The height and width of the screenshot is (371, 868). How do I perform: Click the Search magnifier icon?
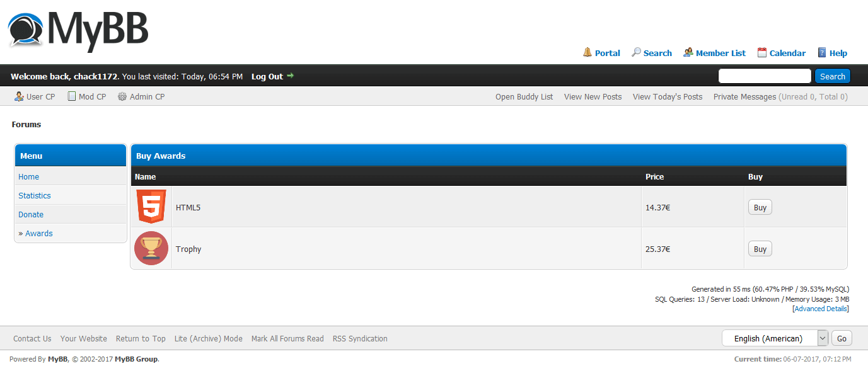tap(636, 52)
